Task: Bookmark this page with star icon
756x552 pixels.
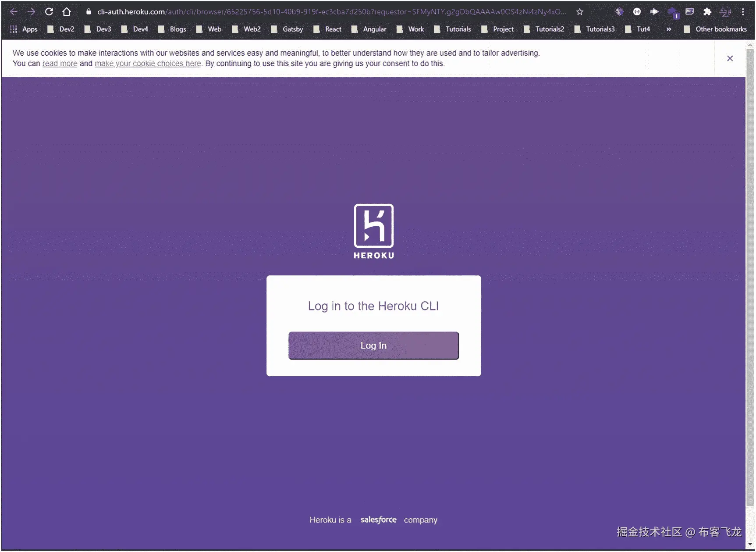Action: (580, 12)
